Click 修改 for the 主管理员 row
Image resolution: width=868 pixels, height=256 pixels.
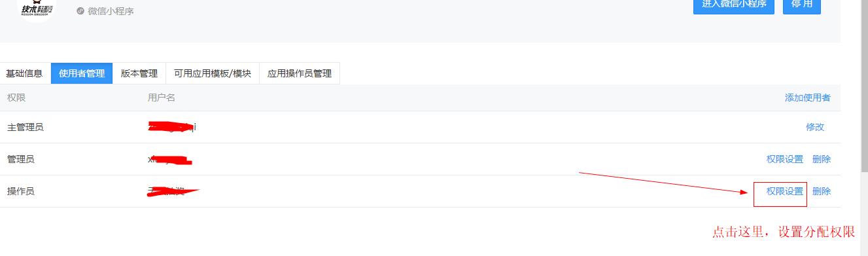(x=815, y=127)
